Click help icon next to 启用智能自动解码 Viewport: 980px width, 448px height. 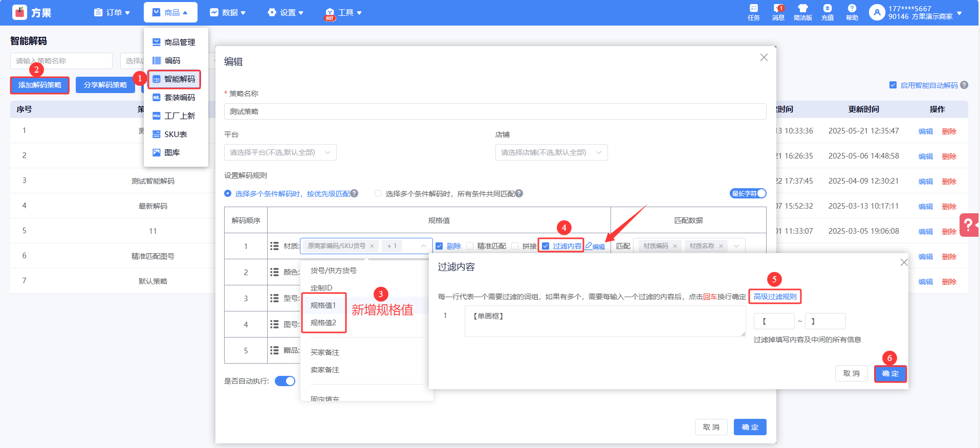click(x=964, y=85)
